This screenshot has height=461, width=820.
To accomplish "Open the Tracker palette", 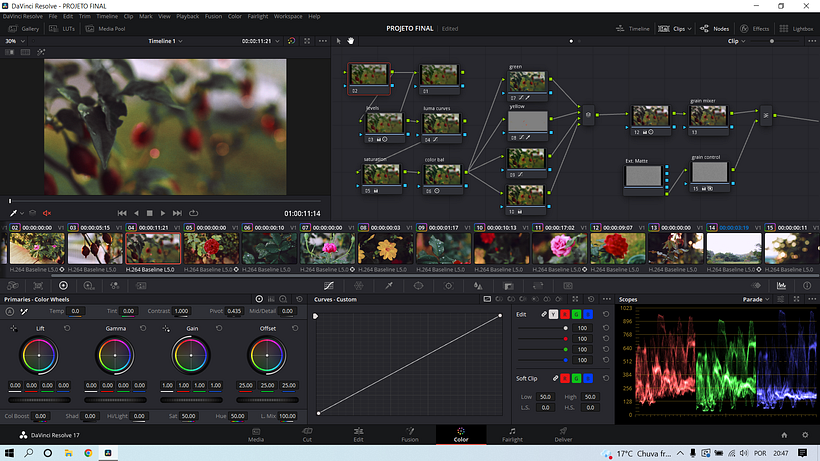I will pyautogui.click(x=448, y=286).
